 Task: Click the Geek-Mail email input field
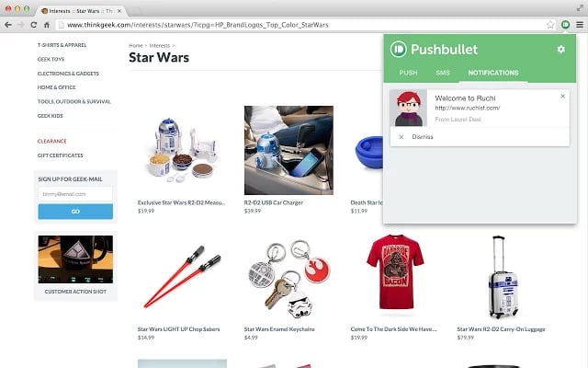click(75, 194)
